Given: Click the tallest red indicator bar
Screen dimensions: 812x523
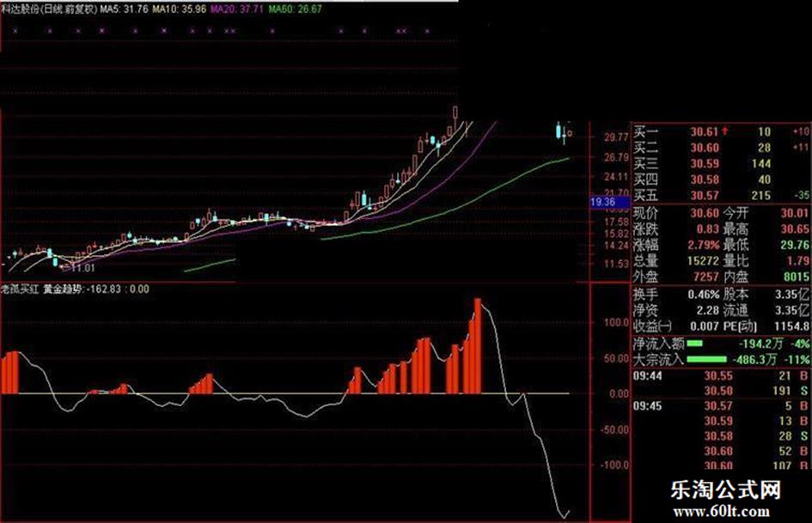Looking at the screenshot, I should point(478,346).
